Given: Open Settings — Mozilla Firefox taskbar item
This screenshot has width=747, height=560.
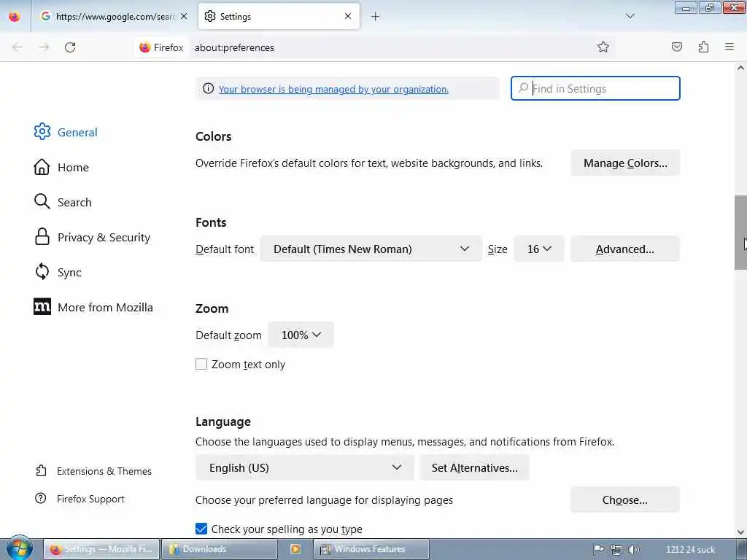Looking at the screenshot, I should 101,549.
